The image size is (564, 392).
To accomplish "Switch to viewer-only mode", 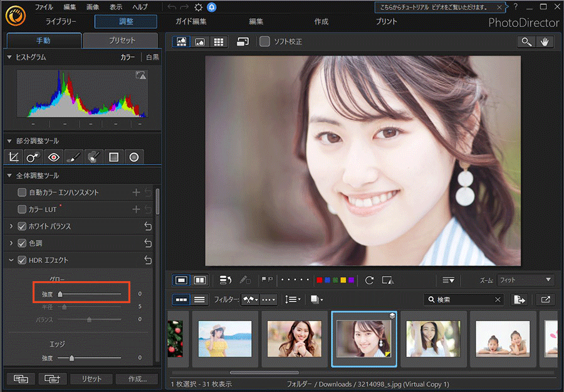I will tap(200, 42).
